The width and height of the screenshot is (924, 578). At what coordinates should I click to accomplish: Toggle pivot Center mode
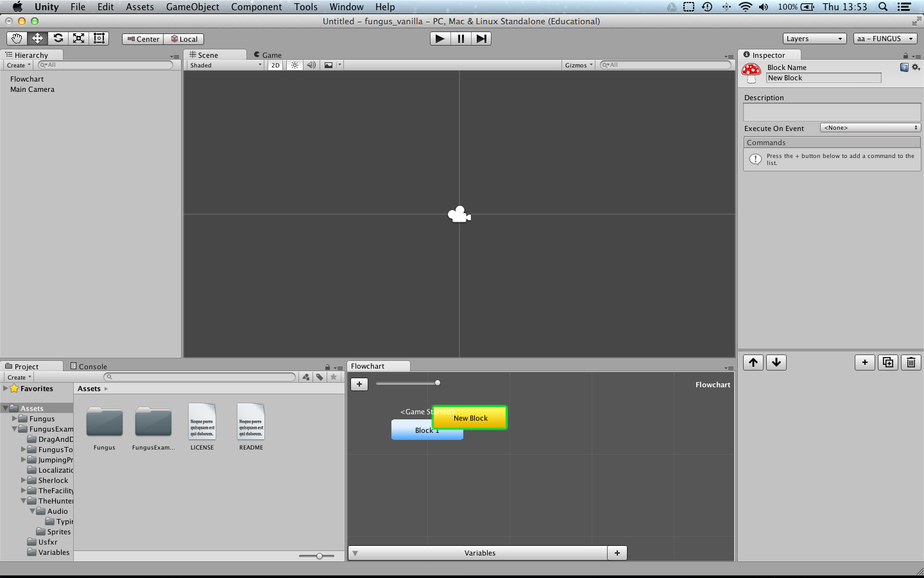(x=143, y=39)
